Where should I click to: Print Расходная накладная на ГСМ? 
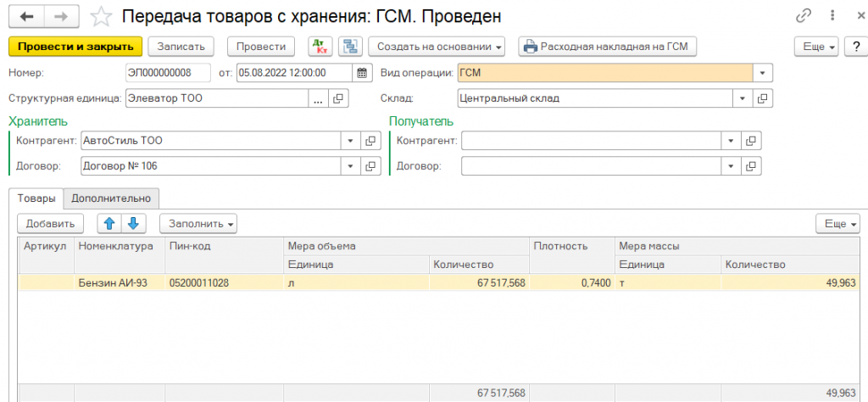point(607,47)
